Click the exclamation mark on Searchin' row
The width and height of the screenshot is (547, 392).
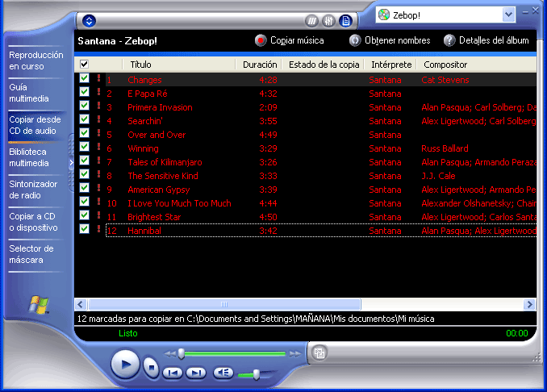click(98, 119)
